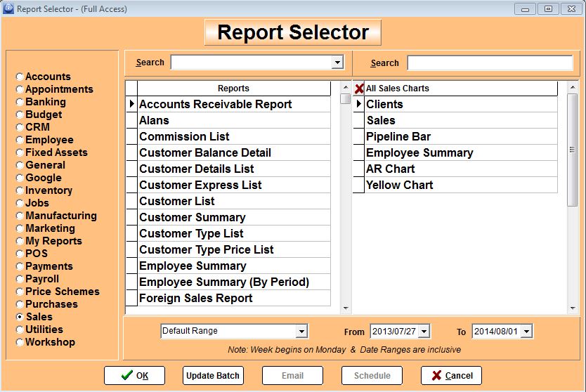The image size is (586, 392).
Task: Click the row marker beside Clients chart
Action: click(358, 104)
